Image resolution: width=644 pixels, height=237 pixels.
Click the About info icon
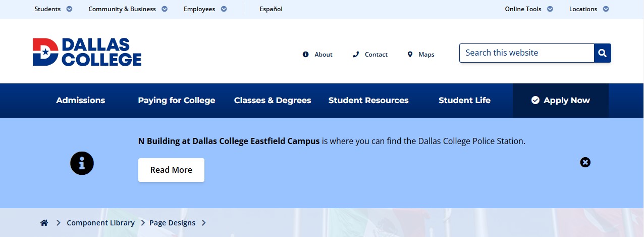tap(305, 54)
